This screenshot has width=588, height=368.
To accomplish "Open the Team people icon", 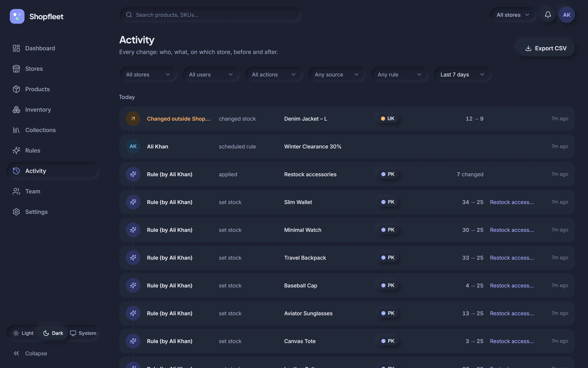I will [16, 191].
